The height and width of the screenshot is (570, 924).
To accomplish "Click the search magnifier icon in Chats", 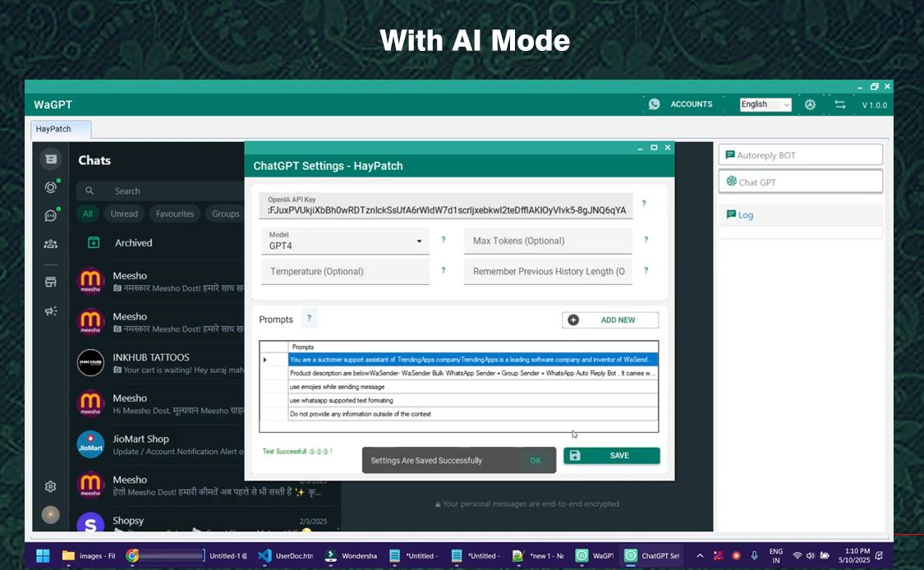I will (90, 191).
